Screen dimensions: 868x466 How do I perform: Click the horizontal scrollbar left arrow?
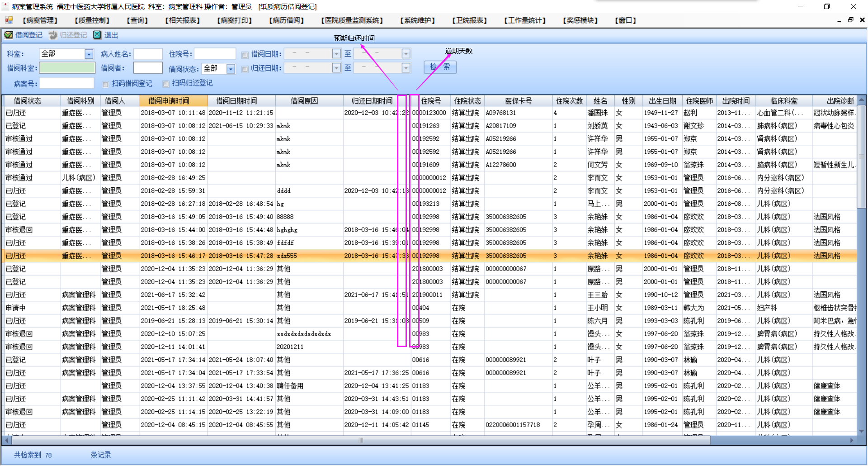(x=7, y=440)
